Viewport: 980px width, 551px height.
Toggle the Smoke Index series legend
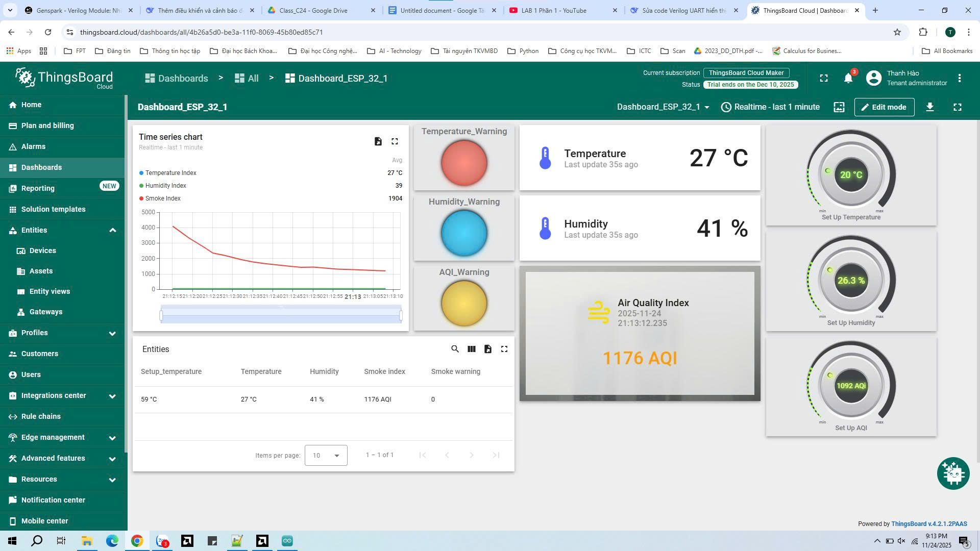pos(162,198)
